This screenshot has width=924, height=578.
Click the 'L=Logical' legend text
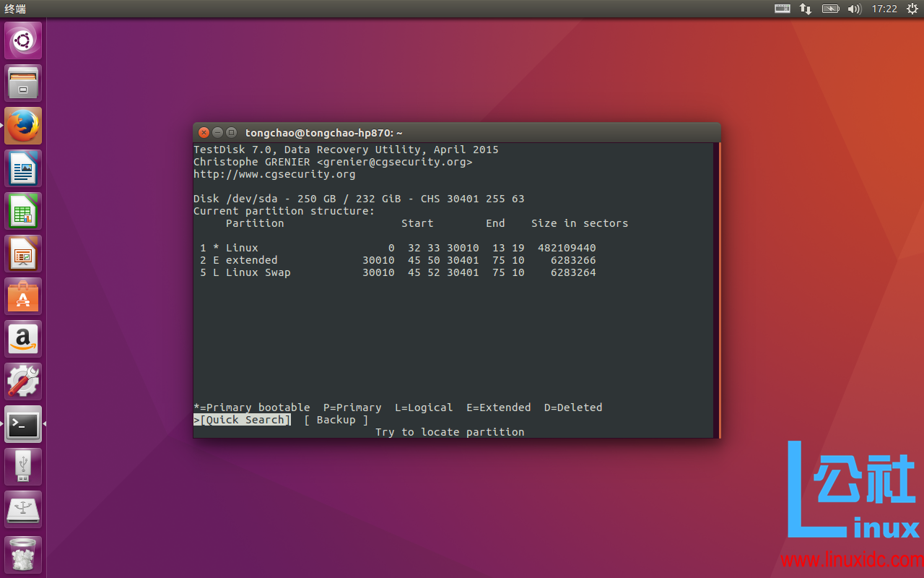(x=424, y=407)
